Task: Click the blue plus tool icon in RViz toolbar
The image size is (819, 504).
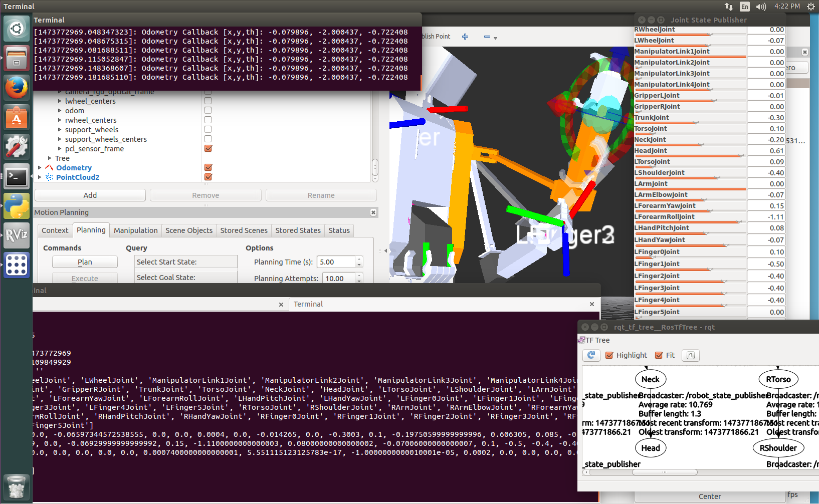Action: point(465,37)
